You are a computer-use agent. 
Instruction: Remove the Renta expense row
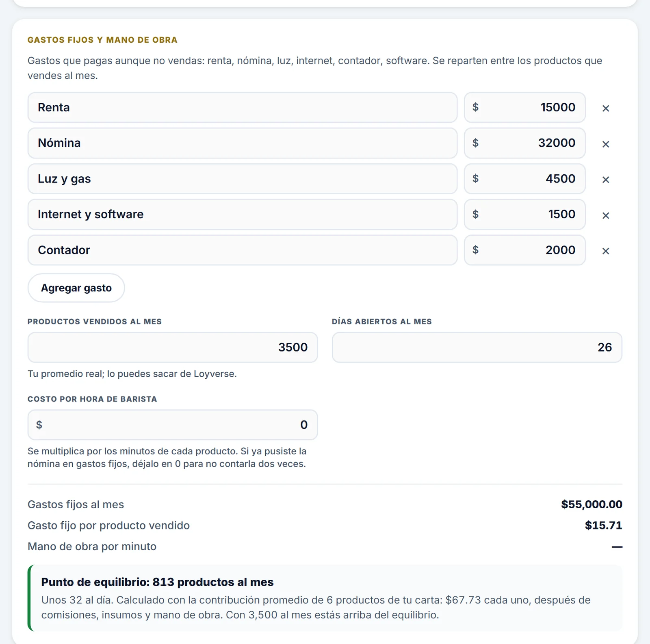tap(605, 108)
